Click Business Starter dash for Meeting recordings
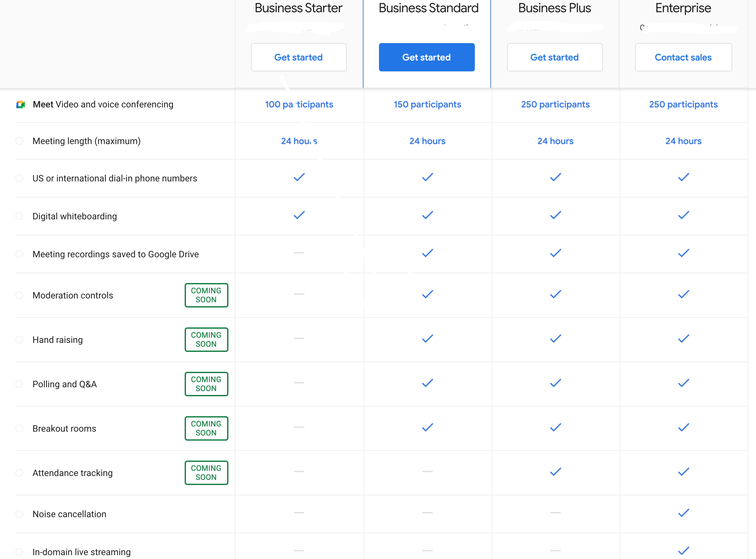 [299, 253]
